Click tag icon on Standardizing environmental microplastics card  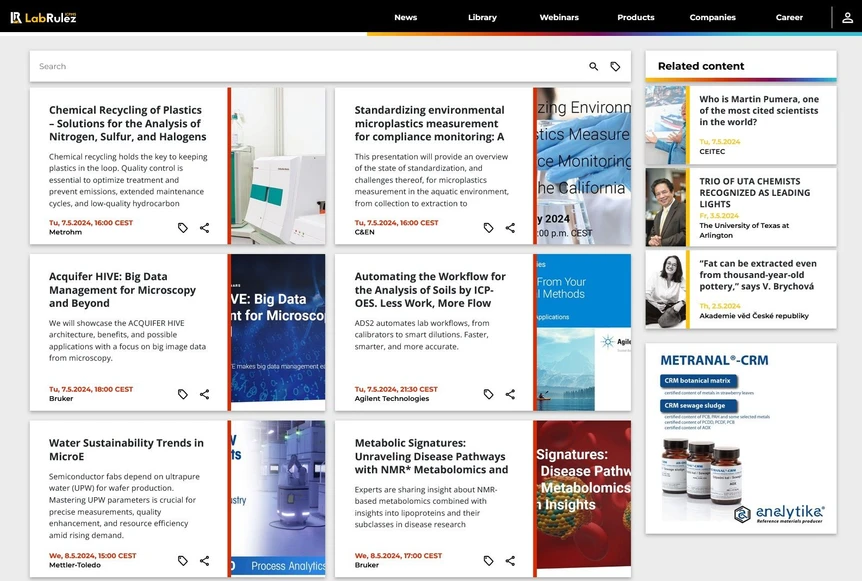tap(488, 228)
